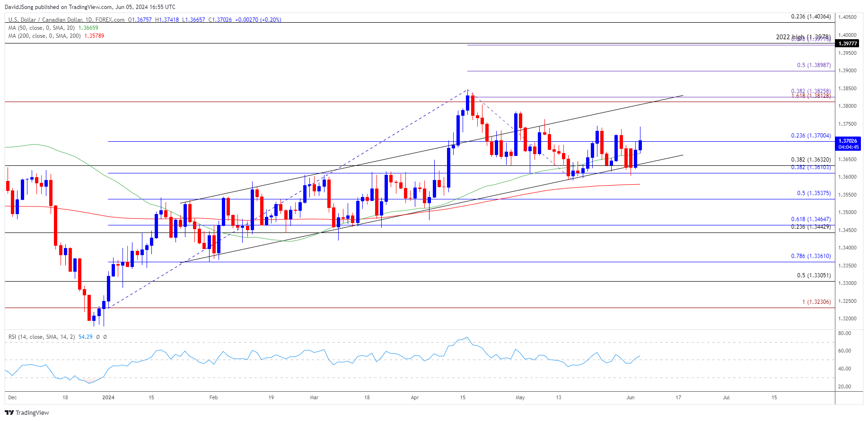Click the current price tag 1.37026 with countdown
This screenshot has height=421, width=868.
[x=848, y=144]
